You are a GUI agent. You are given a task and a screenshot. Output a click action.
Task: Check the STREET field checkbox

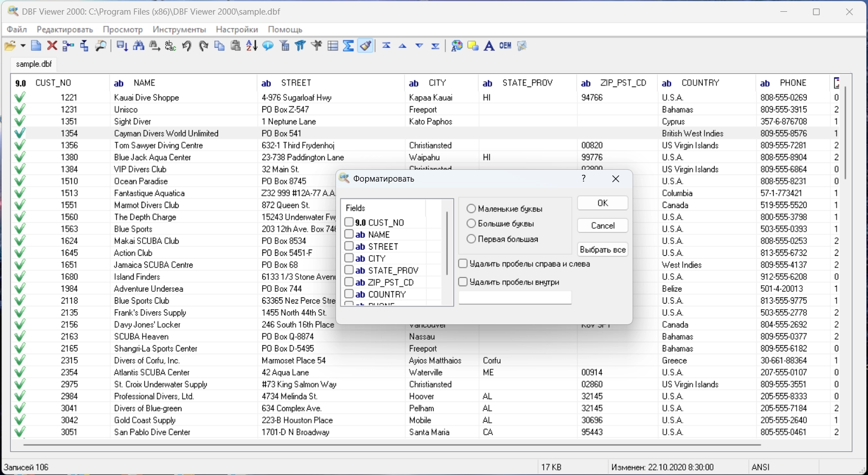pos(349,246)
